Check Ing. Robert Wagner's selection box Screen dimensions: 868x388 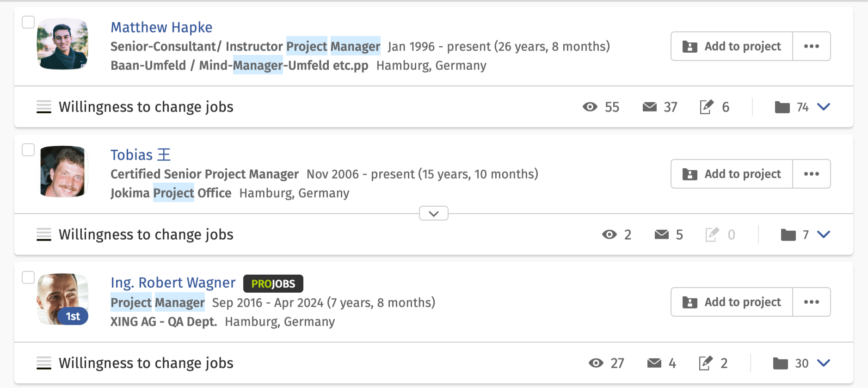(x=28, y=277)
